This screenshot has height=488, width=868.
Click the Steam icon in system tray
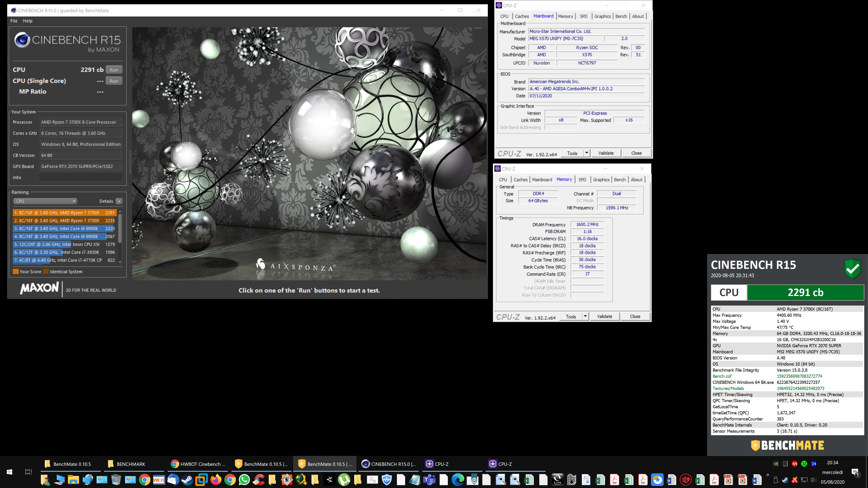785,480
